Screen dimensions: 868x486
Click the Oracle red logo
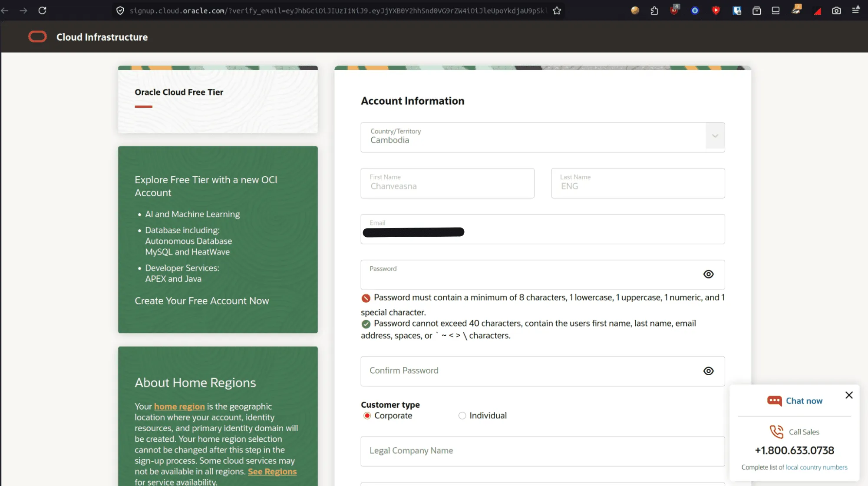pos(37,37)
